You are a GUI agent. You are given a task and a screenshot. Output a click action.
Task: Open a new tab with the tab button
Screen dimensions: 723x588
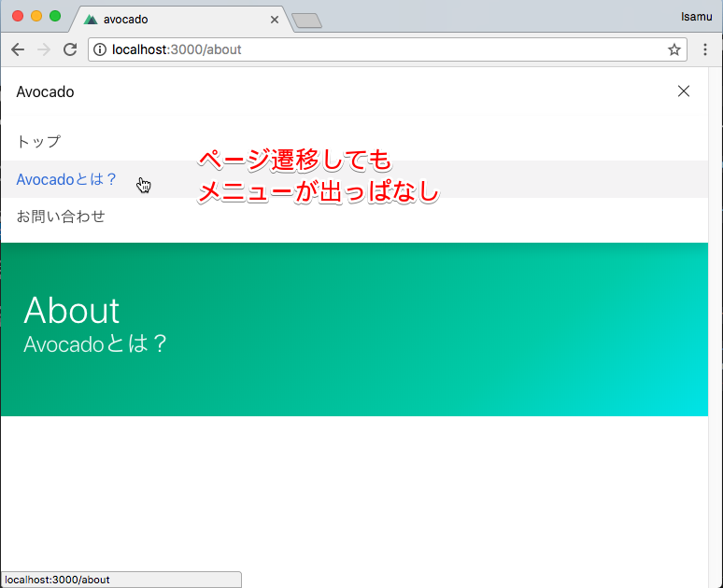click(306, 21)
